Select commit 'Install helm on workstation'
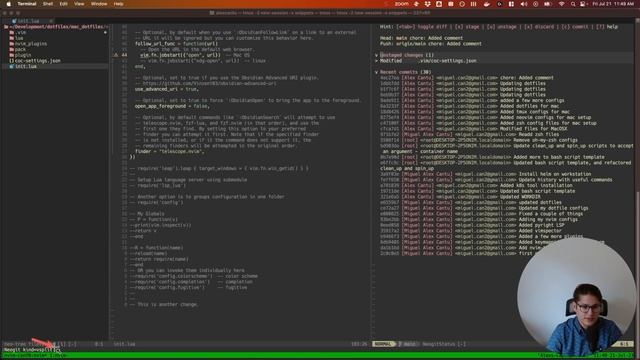Viewport: 640px width, 360px height. [486, 174]
